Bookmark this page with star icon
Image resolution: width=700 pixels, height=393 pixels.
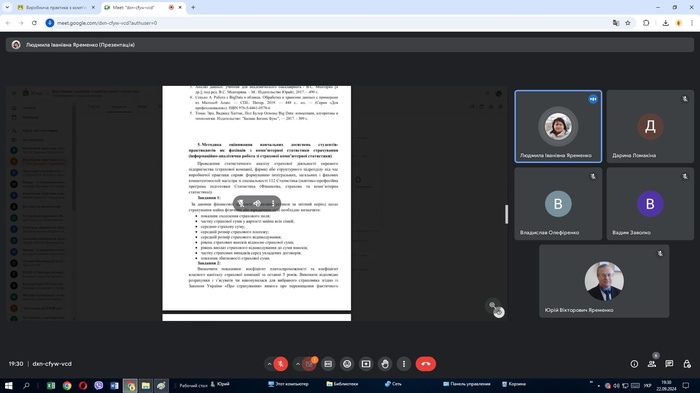pos(628,23)
